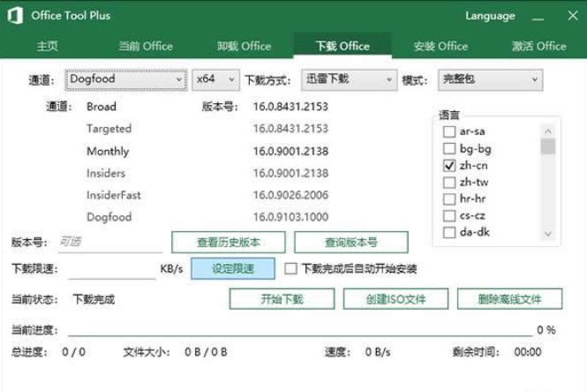Click the language list scrollbar thumb
Image resolution: width=587 pixels, height=392 pixels.
click(547, 146)
